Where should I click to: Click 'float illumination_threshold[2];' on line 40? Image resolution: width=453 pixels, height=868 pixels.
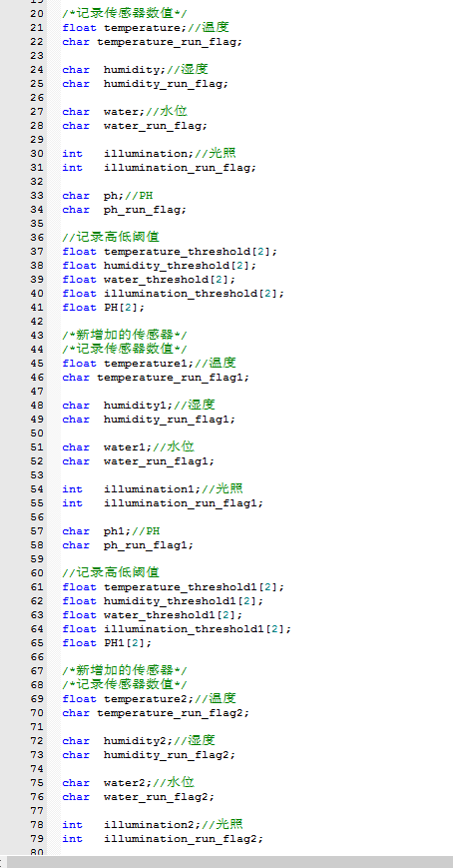point(174,294)
